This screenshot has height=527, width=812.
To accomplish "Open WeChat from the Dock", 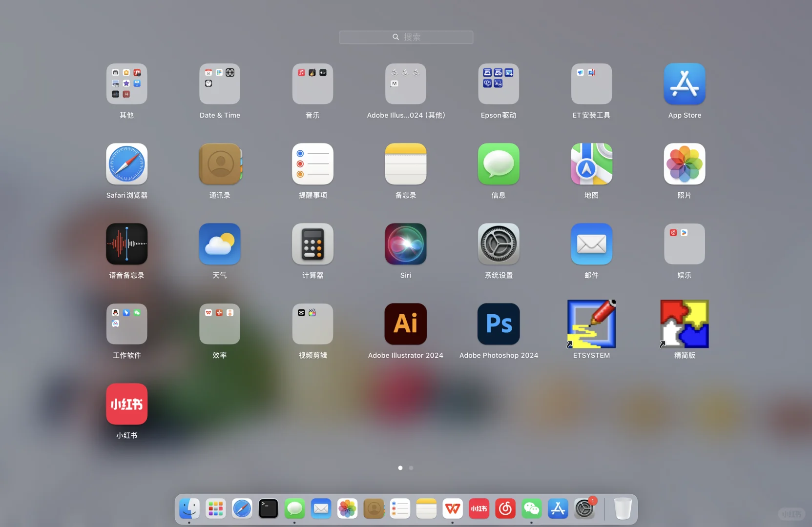I will click(x=531, y=508).
